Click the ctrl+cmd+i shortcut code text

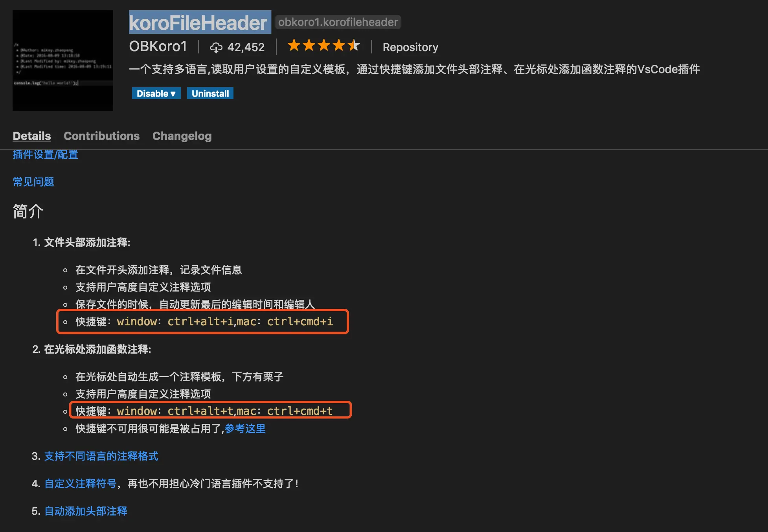tap(300, 321)
